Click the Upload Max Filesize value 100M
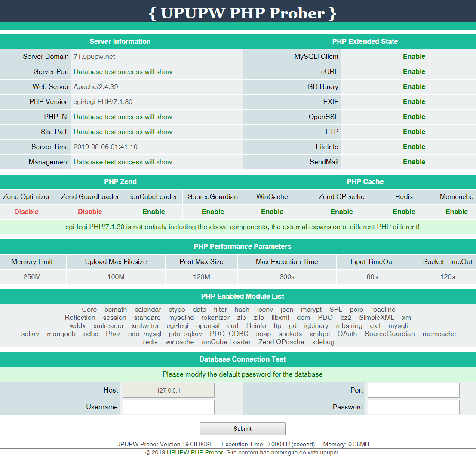The image size is (476, 460). click(x=116, y=277)
